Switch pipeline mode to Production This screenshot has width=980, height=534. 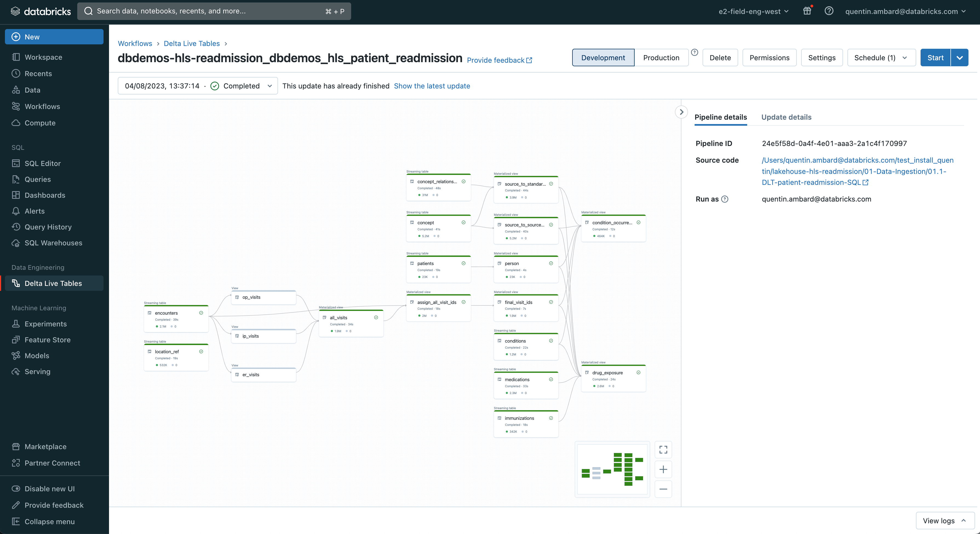[661, 58]
